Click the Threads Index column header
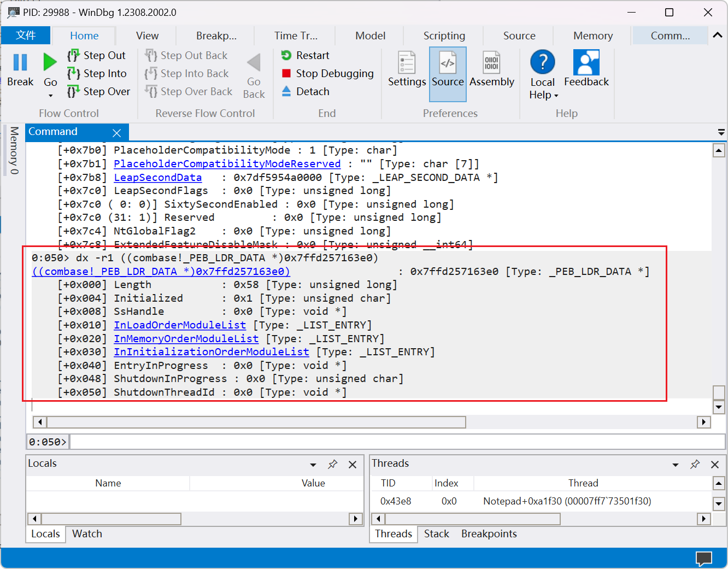Viewport: 728px width, 569px height. 446,483
